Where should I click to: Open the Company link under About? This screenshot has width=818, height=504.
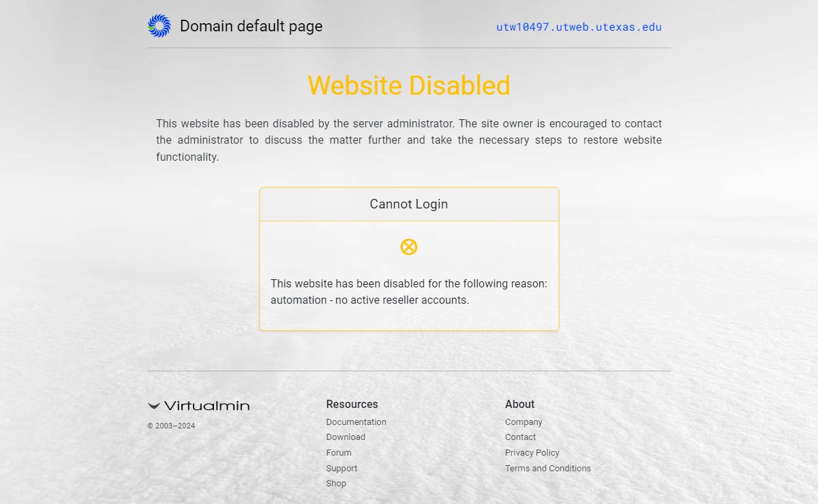tap(524, 422)
